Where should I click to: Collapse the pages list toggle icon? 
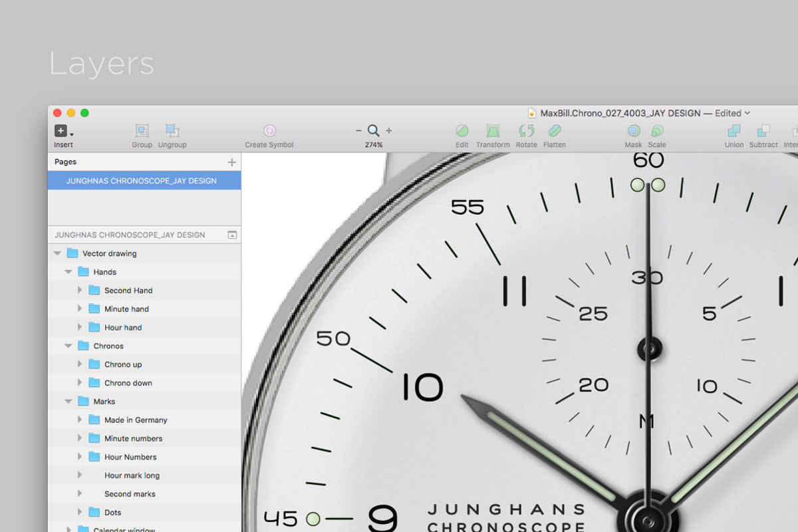232,235
